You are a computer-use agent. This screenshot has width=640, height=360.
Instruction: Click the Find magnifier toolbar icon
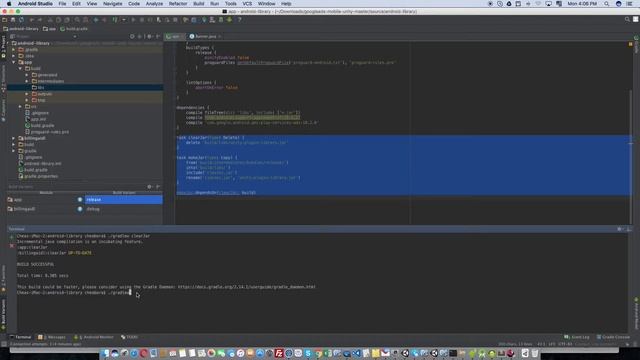[77, 20]
